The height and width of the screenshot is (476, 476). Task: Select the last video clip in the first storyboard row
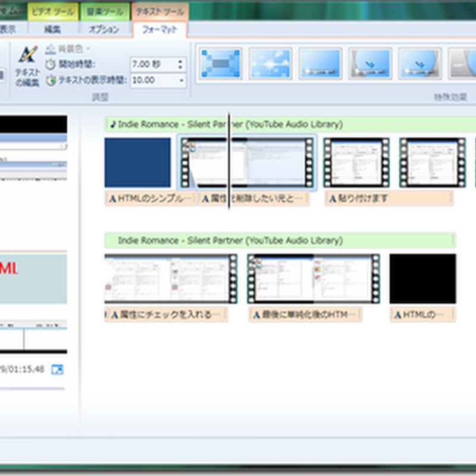pos(433,162)
